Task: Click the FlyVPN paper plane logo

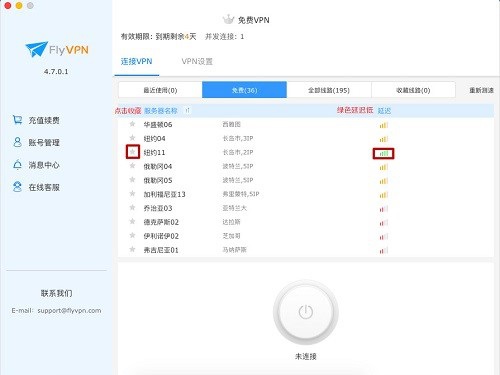Action: point(36,49)
